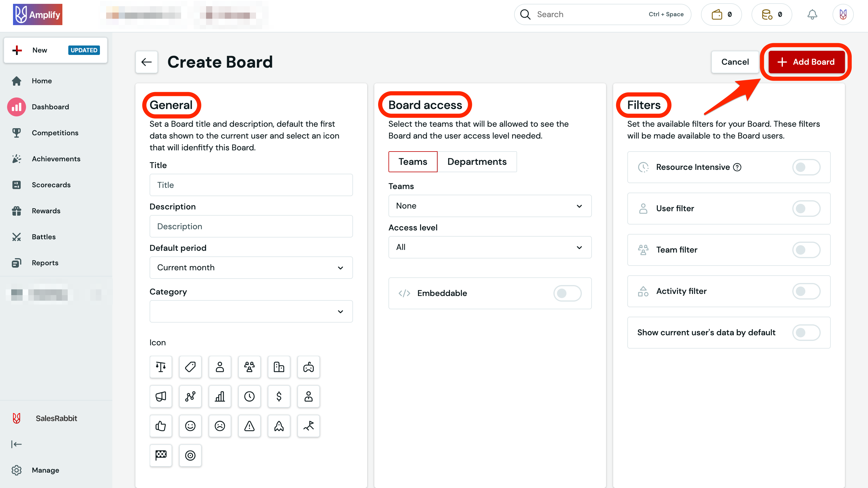The height and width of the screenshot is (488, 868).
Task: Select the megaphone icon
Action: click(x=161, y=396)
